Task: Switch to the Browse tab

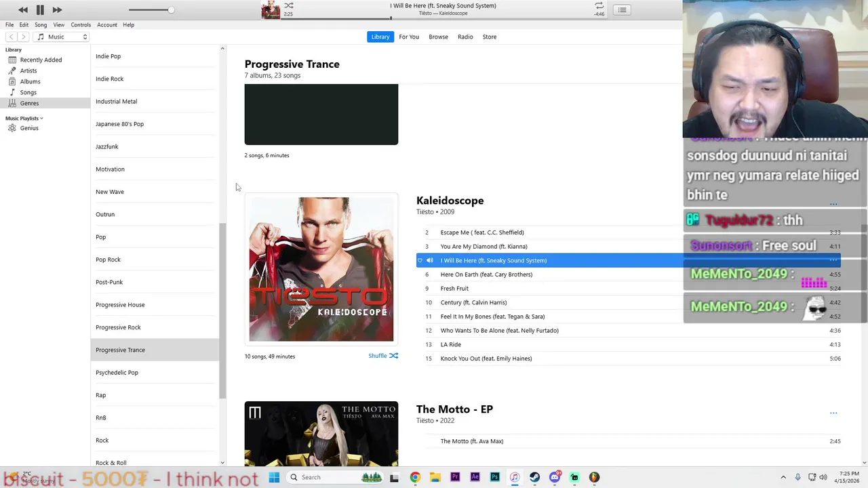Action: click(x=438, y=37)
